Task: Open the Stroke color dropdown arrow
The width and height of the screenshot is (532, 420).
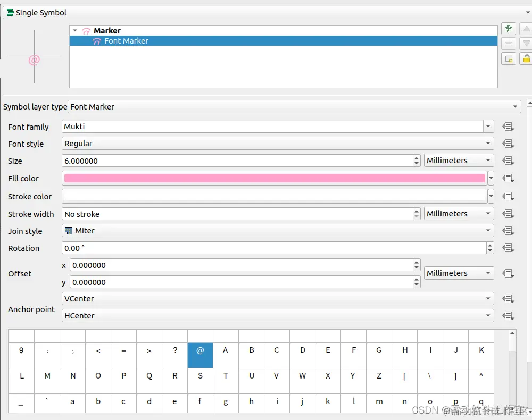Action: coord(491,196)
